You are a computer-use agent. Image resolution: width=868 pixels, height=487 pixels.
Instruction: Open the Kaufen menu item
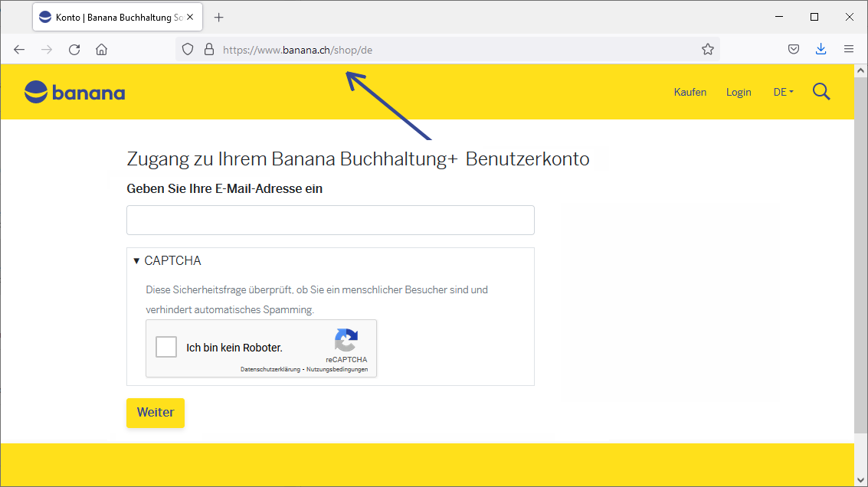[x=689, y=92]
